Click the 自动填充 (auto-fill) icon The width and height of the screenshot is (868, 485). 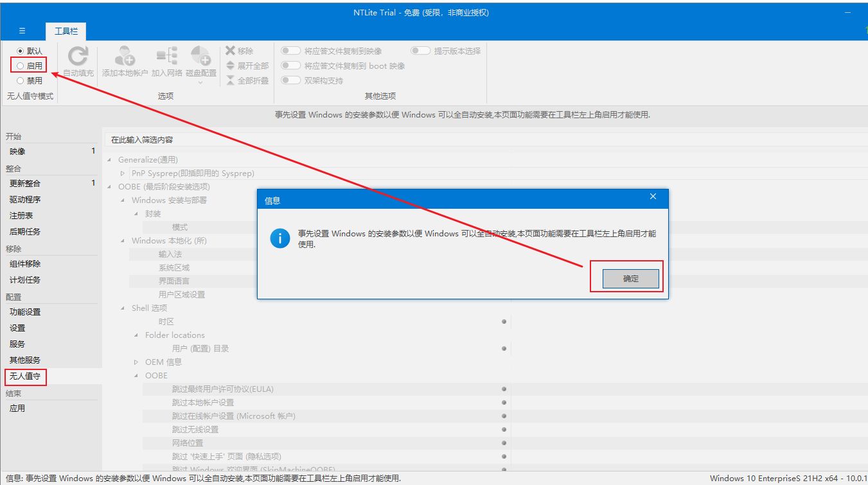tap(78, 57)
